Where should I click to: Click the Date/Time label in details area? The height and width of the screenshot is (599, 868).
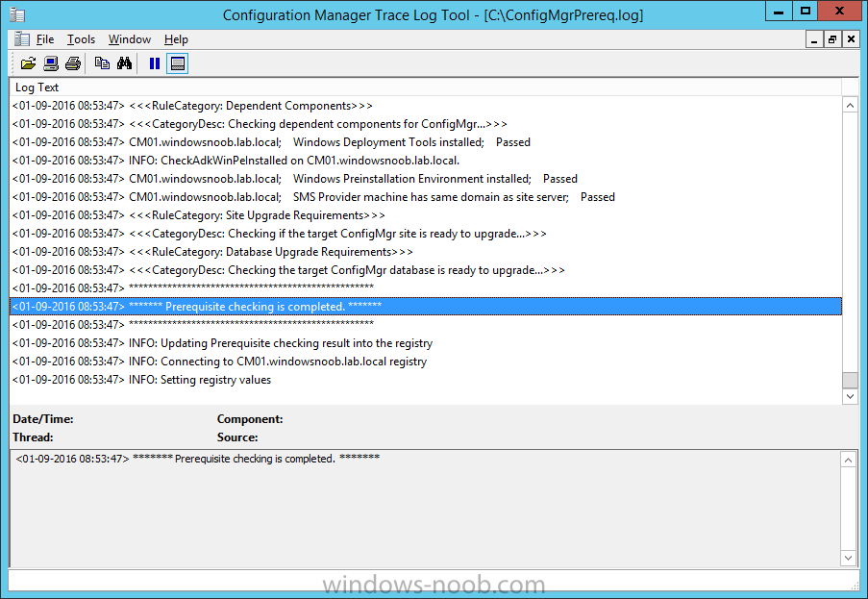pos(42,419)
